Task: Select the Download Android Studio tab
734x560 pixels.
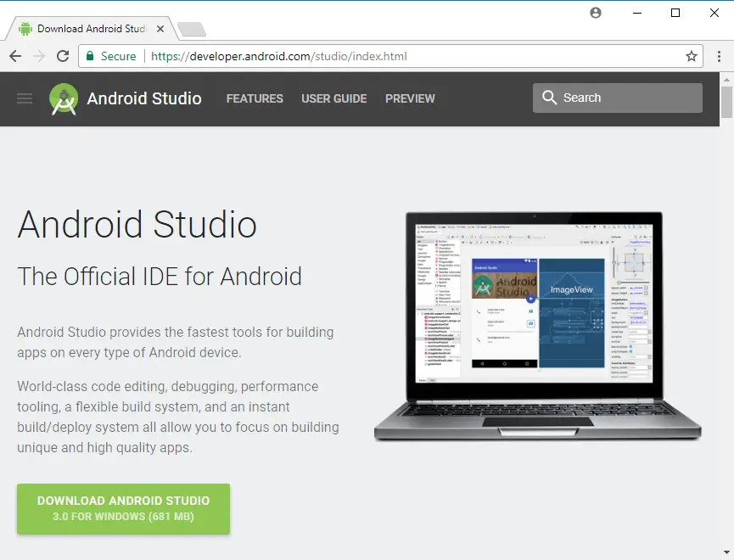Action: (x=92, y=29)
